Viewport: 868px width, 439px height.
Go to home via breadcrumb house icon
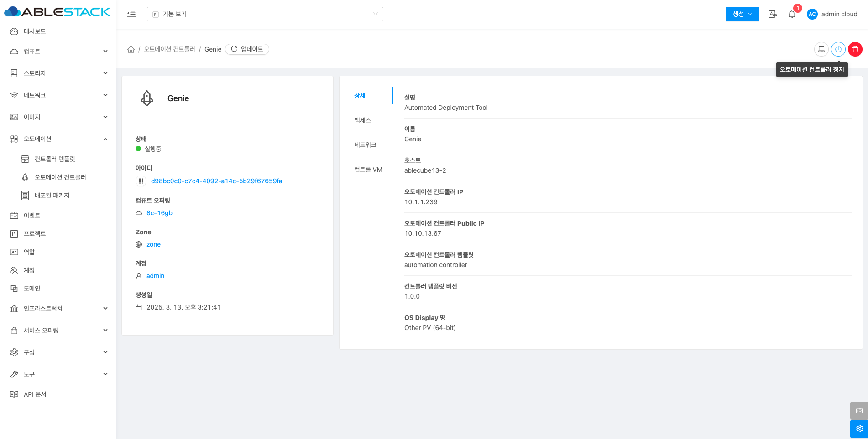[x=131, y=49]
